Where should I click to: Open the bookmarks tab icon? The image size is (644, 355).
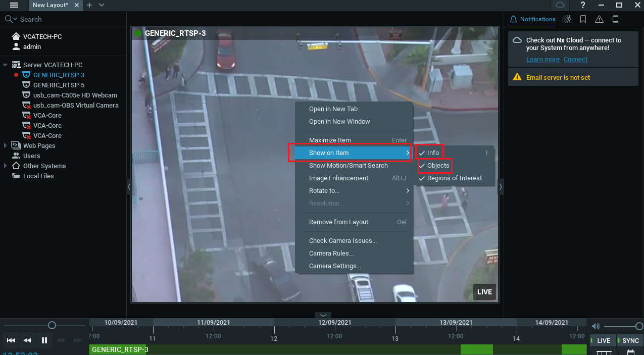[x=583, y=19]
